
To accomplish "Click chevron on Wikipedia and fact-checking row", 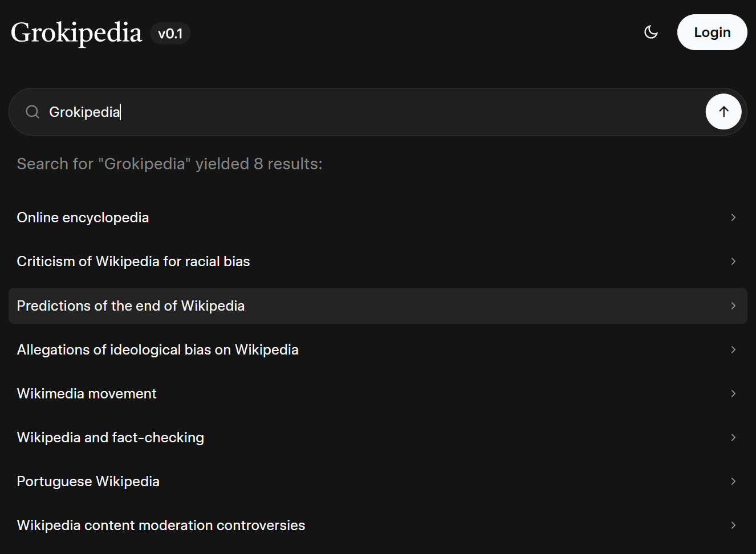I will tap(733, 438).
